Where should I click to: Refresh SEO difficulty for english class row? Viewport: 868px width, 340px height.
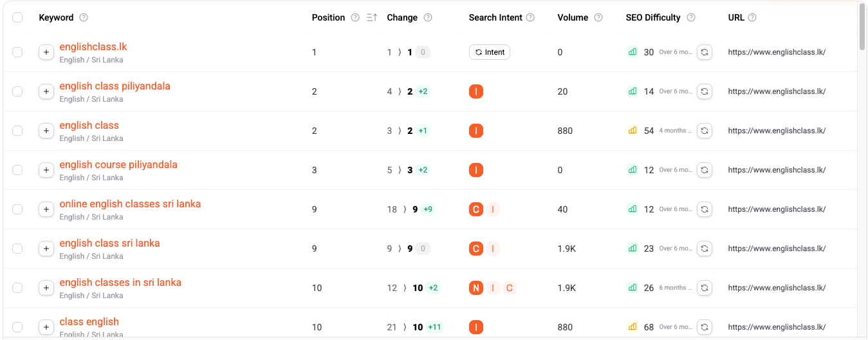705,131
